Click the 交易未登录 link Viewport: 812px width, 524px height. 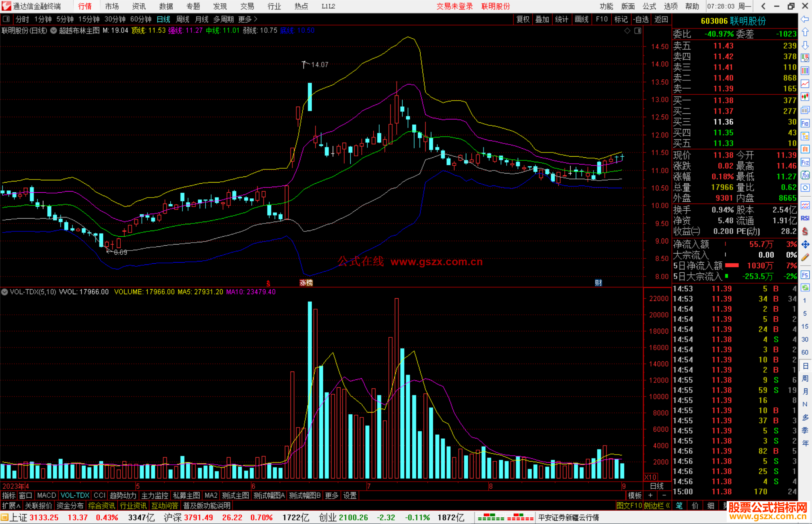pyautogui.click(x=454, y=6)
